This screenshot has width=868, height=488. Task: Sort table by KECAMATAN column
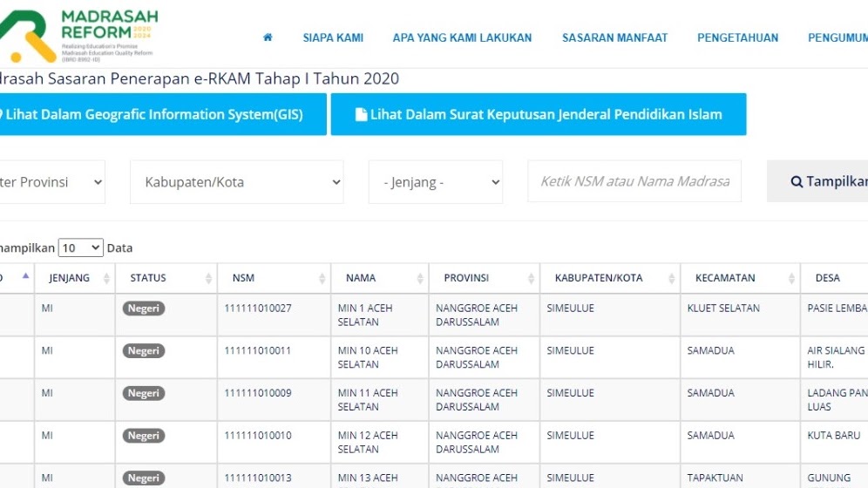coord(740,278)
